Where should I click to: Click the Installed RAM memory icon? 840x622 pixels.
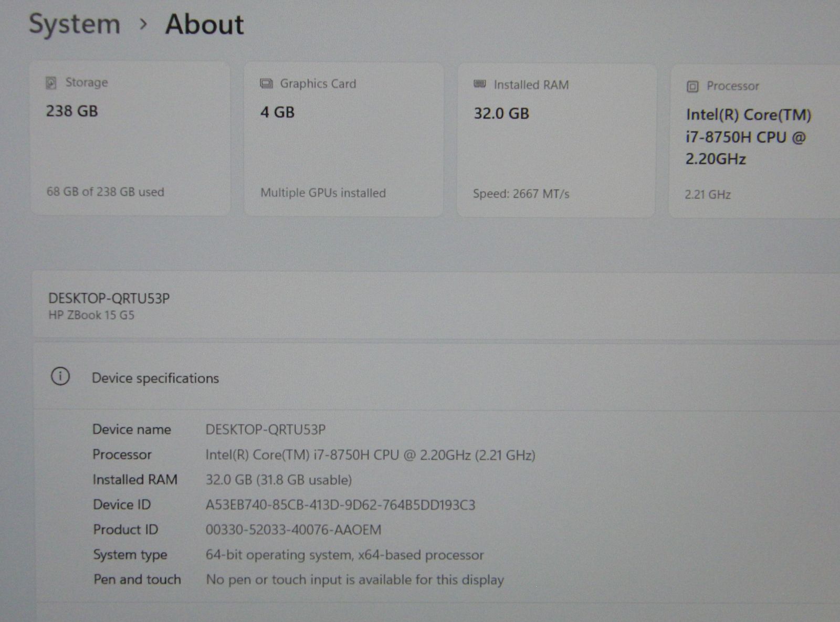pyautogui.click(x=480, y=85)
